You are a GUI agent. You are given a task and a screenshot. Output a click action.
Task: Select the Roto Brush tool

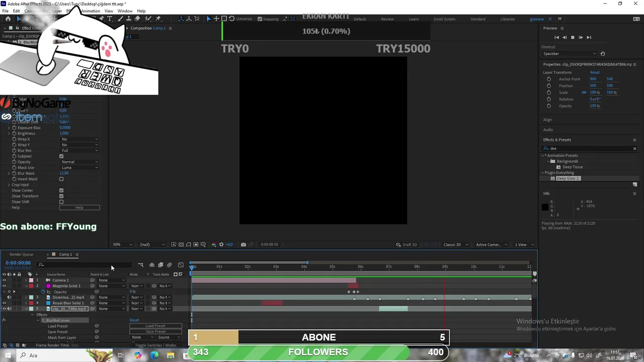coord(148,19)
